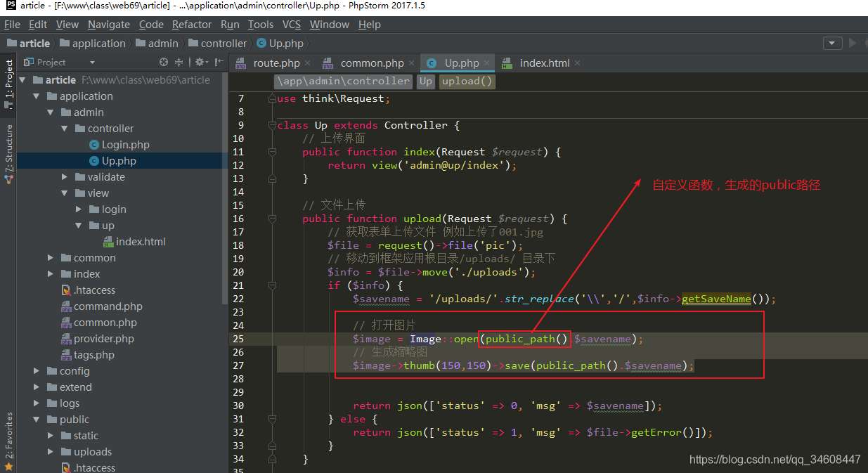The height and width of the screenshot is (473, 868).
Task: Open the File menu
Action: pyautogui.click(x=12, y=25)
